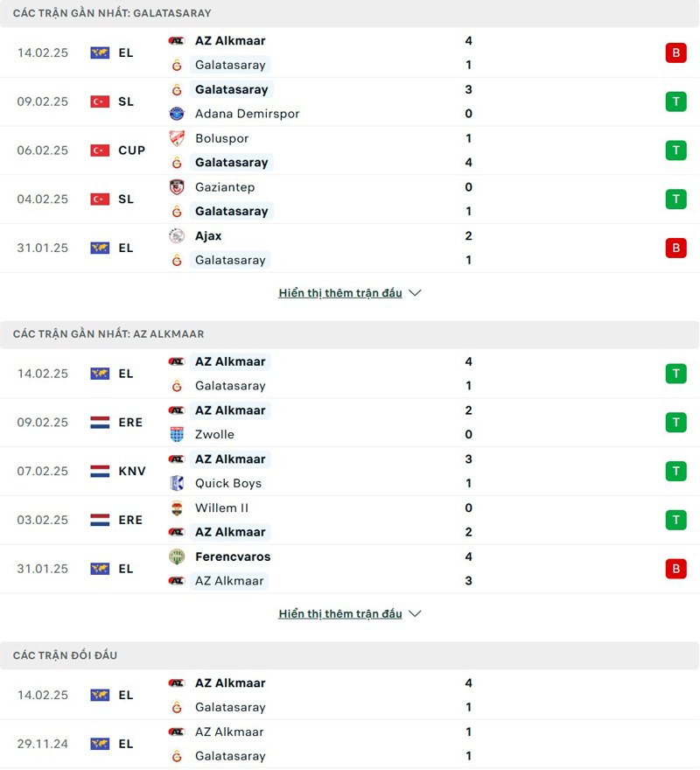Click the green T win badge beside Zwolle match
Screen dimensions: 700x770
(x=675, y=422)
